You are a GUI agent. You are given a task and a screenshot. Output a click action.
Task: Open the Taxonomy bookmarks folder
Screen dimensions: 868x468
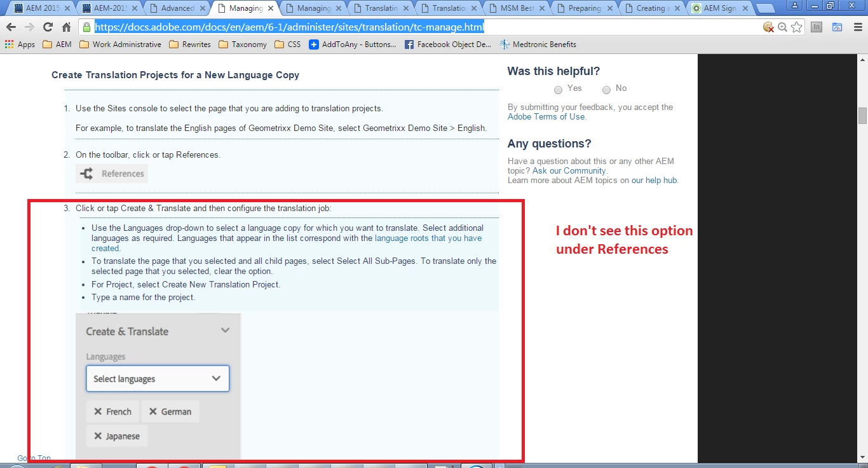pyautogui.click(x=242, y=45)
